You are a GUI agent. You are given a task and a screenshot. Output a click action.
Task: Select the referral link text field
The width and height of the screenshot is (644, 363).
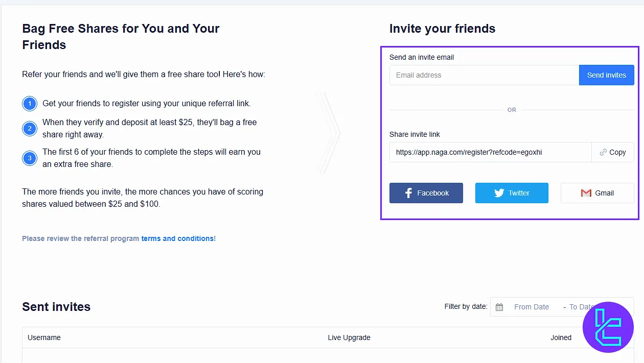(490, 152)
